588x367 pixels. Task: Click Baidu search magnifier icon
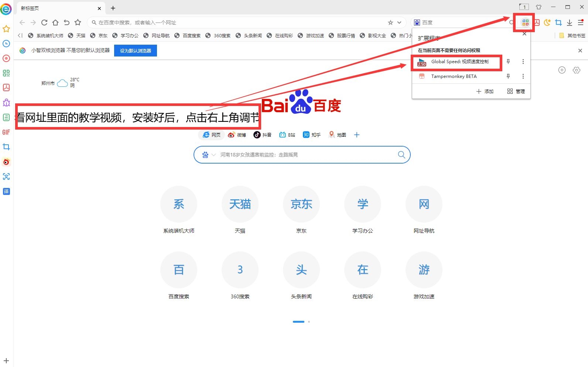pos(401,155)
